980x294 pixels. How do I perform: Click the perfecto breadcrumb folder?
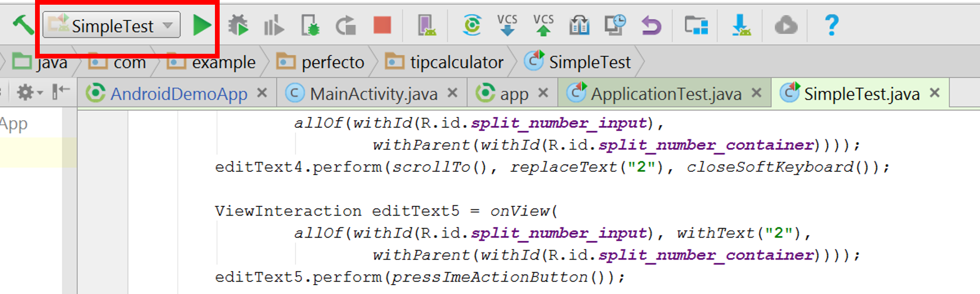pyautogui.click(x=332, y=62)
